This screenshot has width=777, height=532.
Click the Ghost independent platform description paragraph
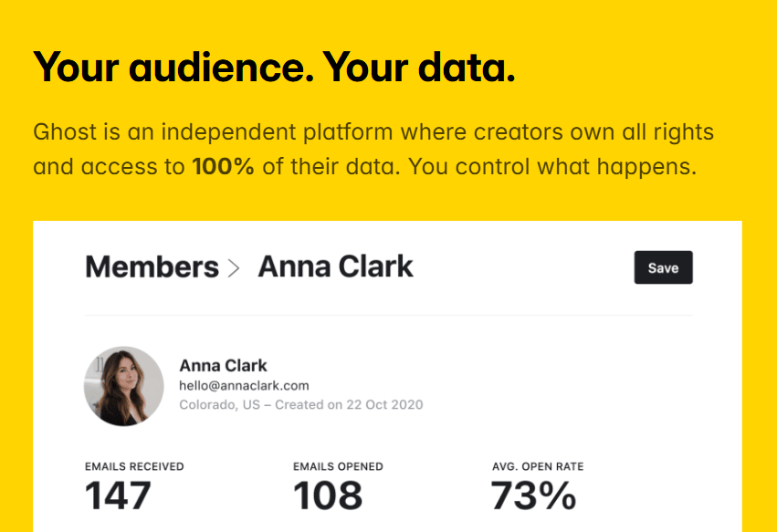pyautogui.click(x=373, y=149)
